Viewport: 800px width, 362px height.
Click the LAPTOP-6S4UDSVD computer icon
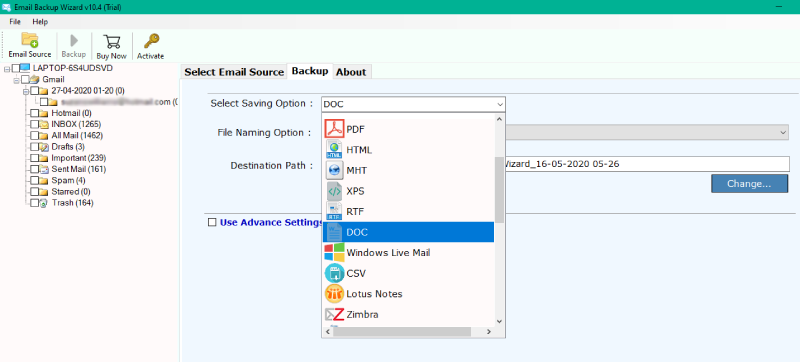(x=26, y=68)
